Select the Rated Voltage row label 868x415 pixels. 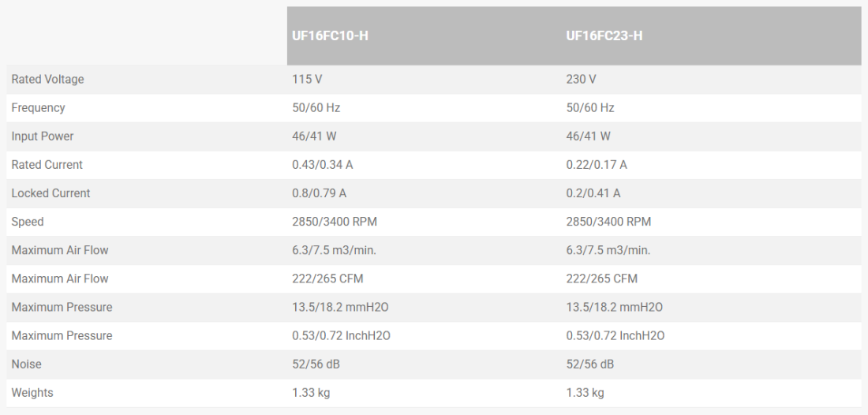pyautogui.click(x=47, y=79)
